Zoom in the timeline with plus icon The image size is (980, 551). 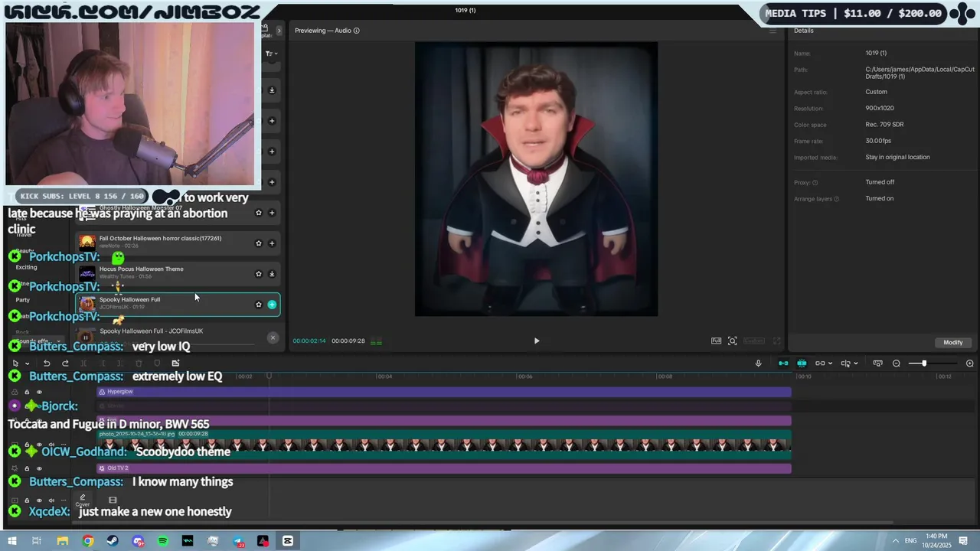(970, 363)
